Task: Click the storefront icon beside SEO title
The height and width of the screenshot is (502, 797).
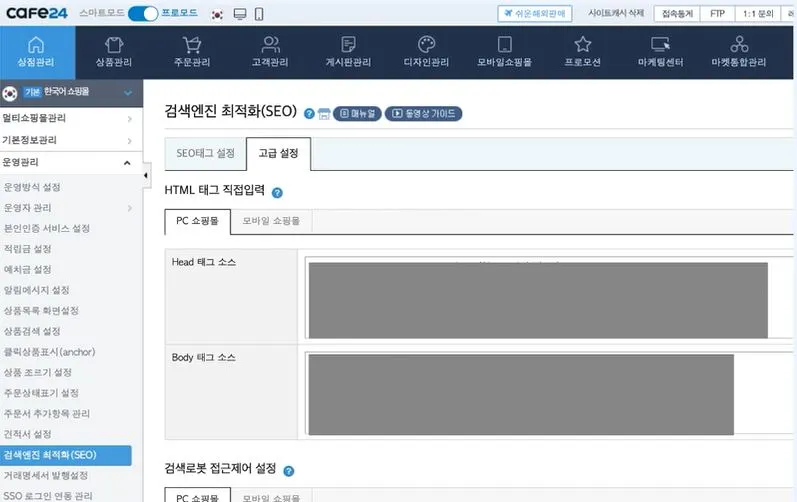Action: (324, 114)
